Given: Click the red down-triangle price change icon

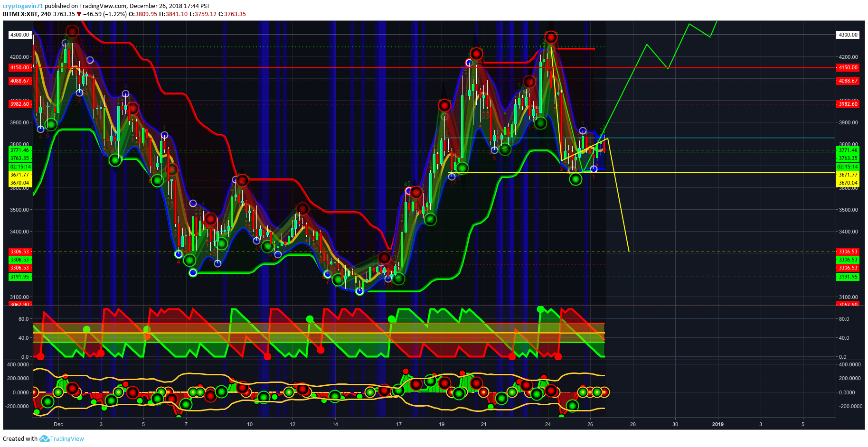Looking at the screenshot, I should click(x=79, y=14).
